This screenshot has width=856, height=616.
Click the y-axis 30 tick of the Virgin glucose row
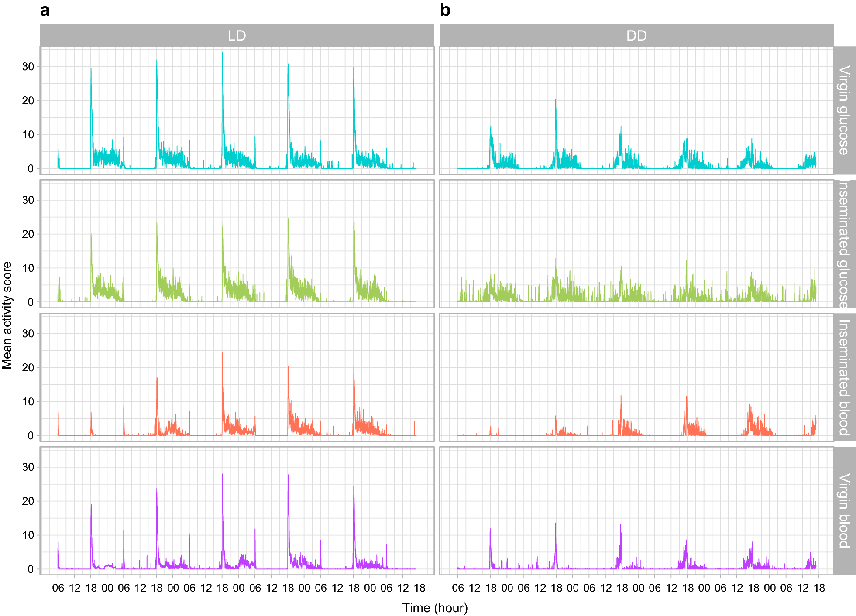(x=28, y=67)
